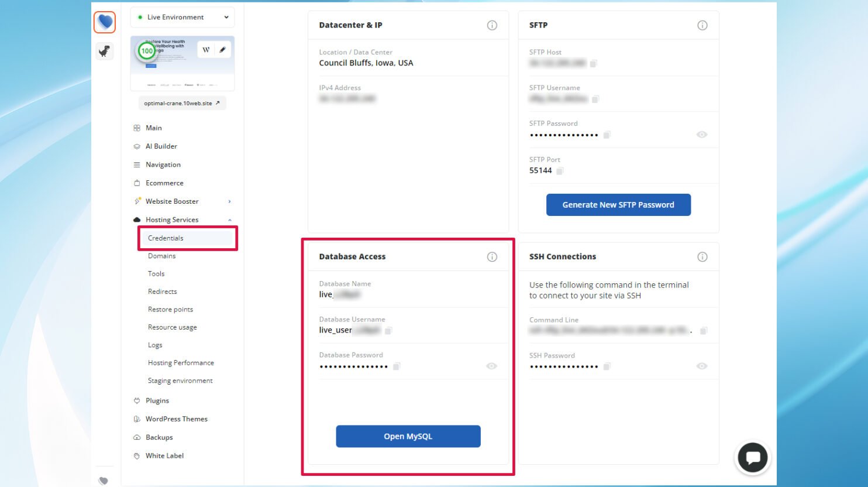
Task: Click the WordPress admin icon on thumbnail
Action: [206, 50]
